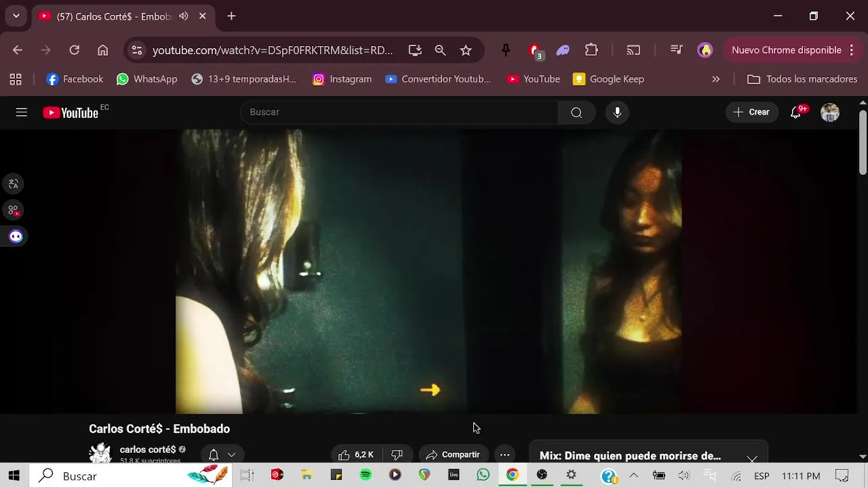This screenshot has width=868, height=488.
Task: Open site information icon in the address bar
Action: coord(137,50)
